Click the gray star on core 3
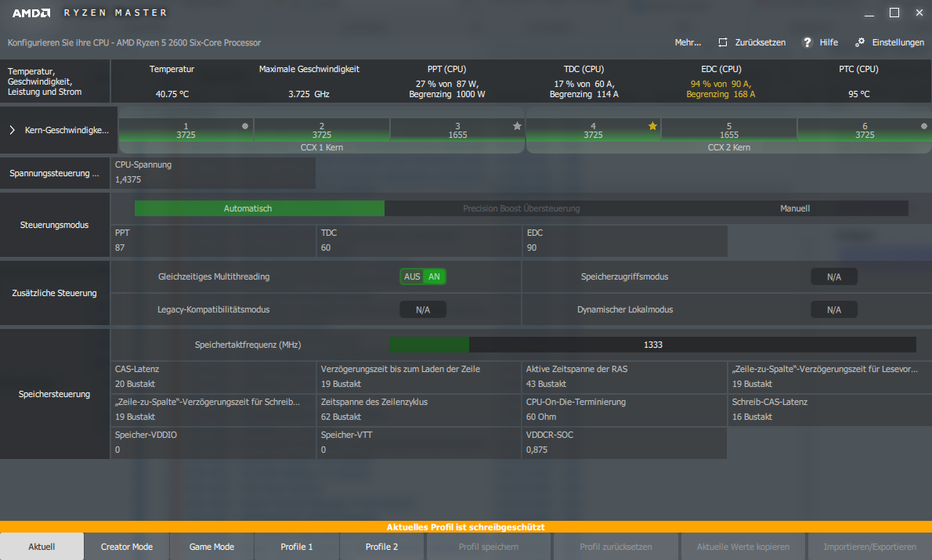 point(517,126)
